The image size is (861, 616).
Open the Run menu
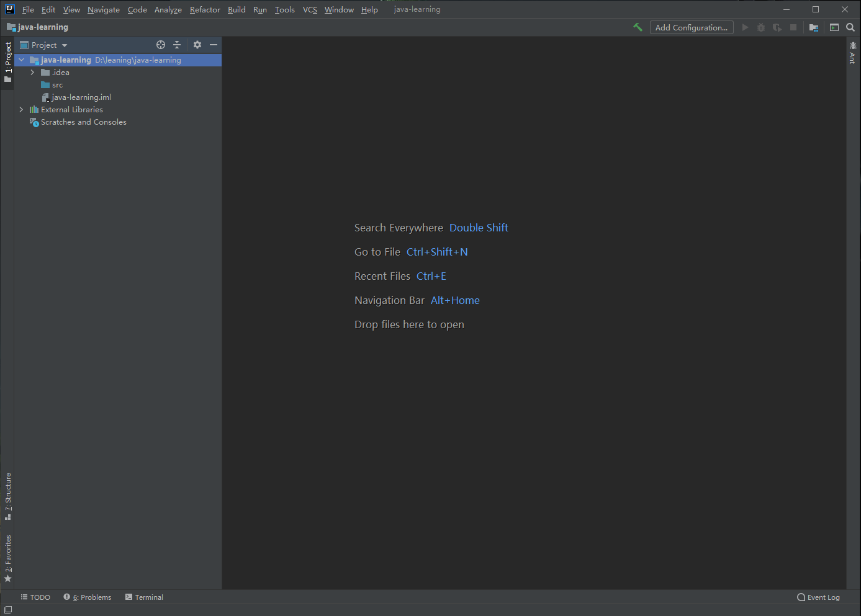[x=260, y=9]
